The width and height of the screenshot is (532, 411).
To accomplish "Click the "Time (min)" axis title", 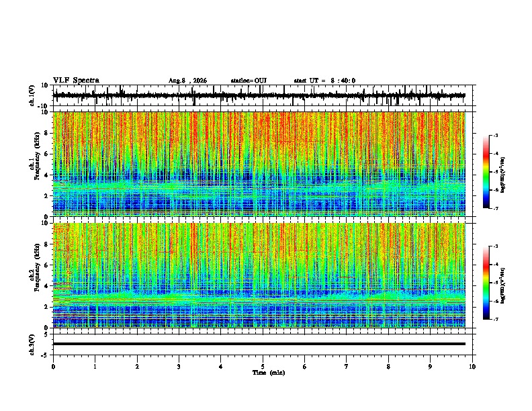I will coord(269,373).
